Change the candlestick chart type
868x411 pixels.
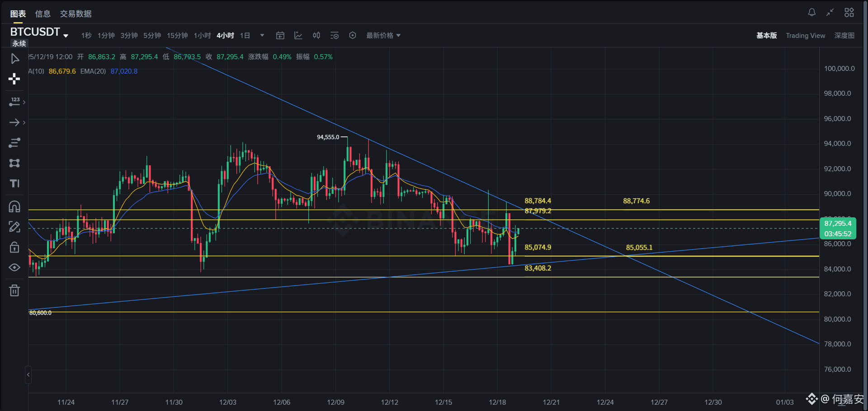pyautogui.click(x=316, y=35)
